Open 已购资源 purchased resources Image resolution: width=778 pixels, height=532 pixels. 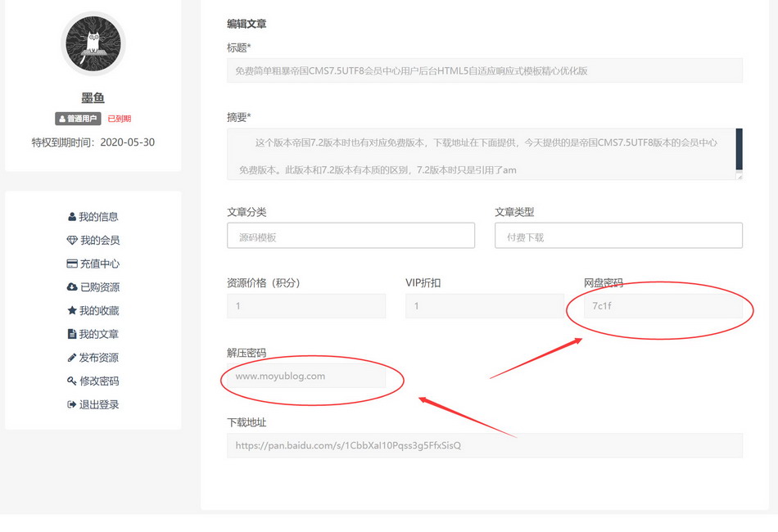(x=100, y=287)
